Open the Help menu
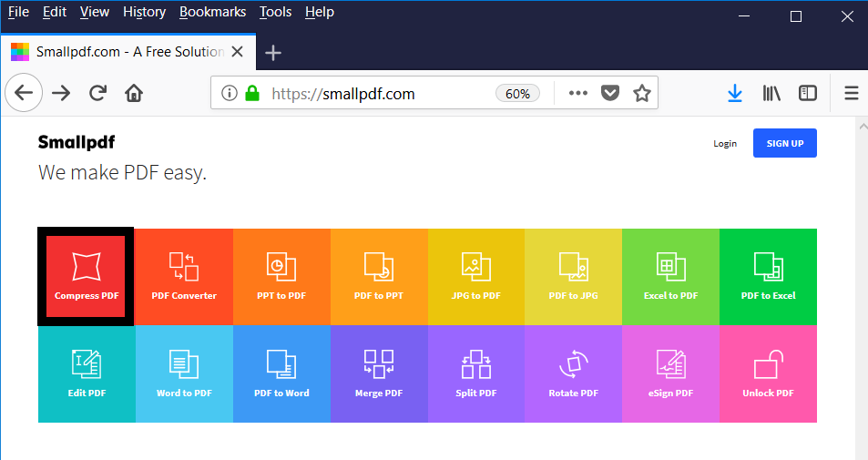 [x=320, y=12]
